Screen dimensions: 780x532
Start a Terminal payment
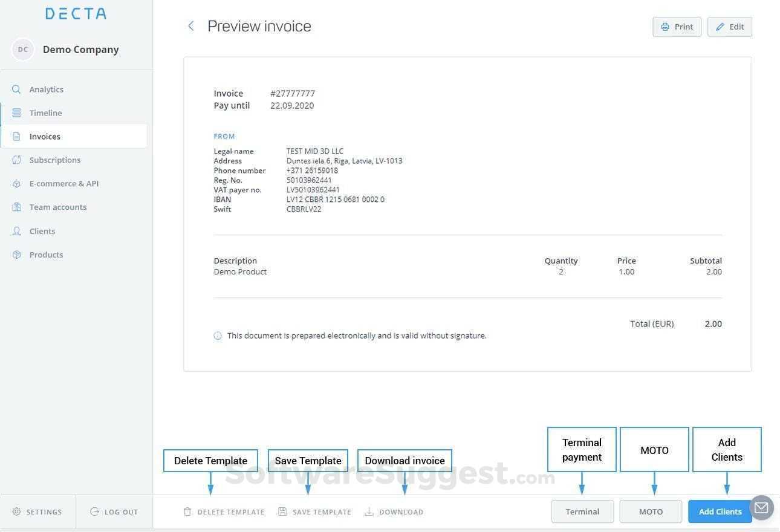point(582,511)
